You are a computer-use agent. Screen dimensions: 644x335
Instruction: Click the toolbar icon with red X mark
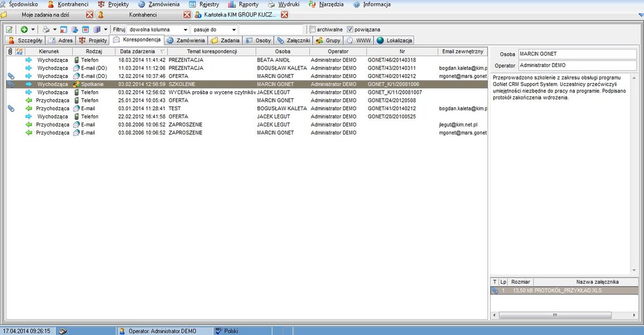point(63,30)
